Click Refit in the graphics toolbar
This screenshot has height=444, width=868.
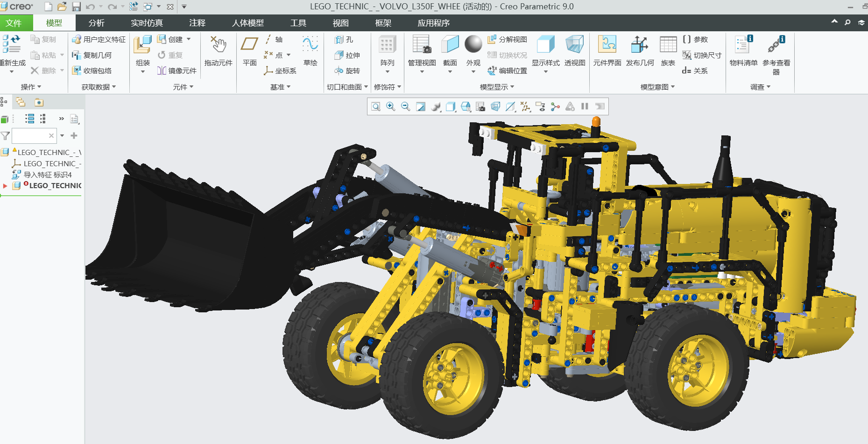[376, 107]
